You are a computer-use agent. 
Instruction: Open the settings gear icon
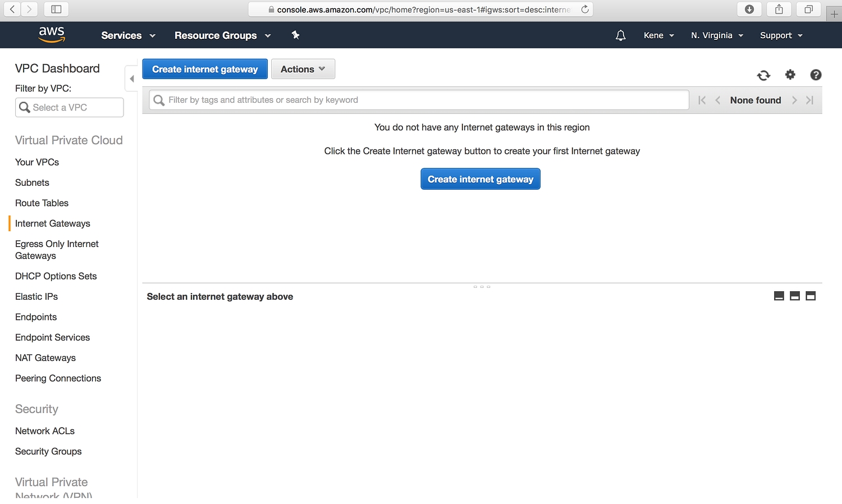[x=790, y=75]
